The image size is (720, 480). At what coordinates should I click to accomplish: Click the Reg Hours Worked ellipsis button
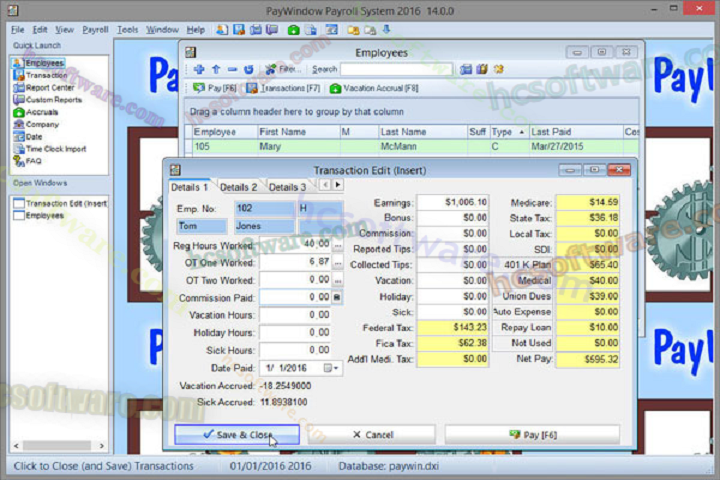[338, 245]
